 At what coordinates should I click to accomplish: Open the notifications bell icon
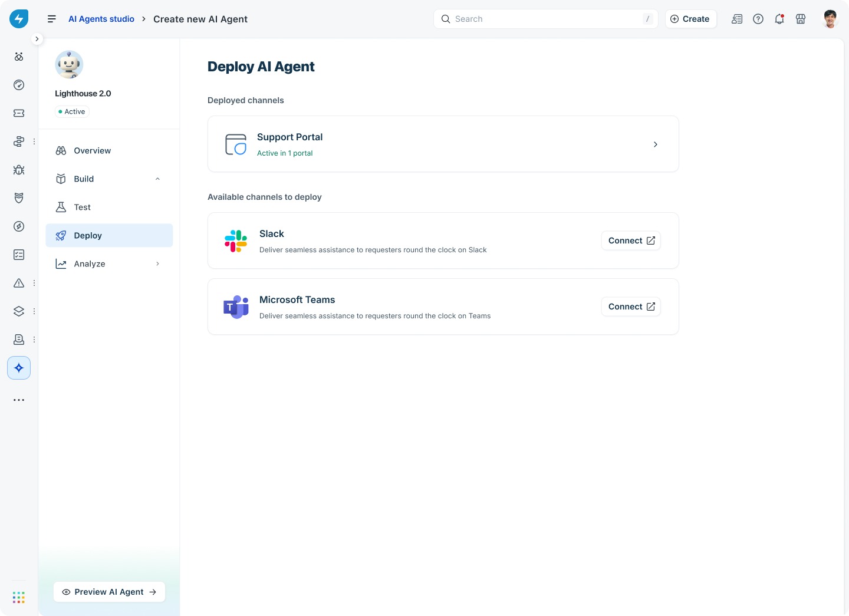[779, 19]
